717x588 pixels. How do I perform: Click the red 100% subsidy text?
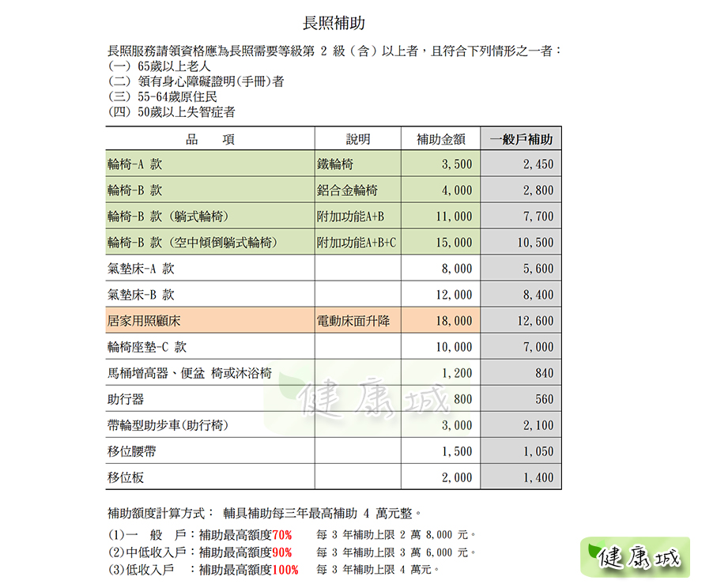pos(285,569)
